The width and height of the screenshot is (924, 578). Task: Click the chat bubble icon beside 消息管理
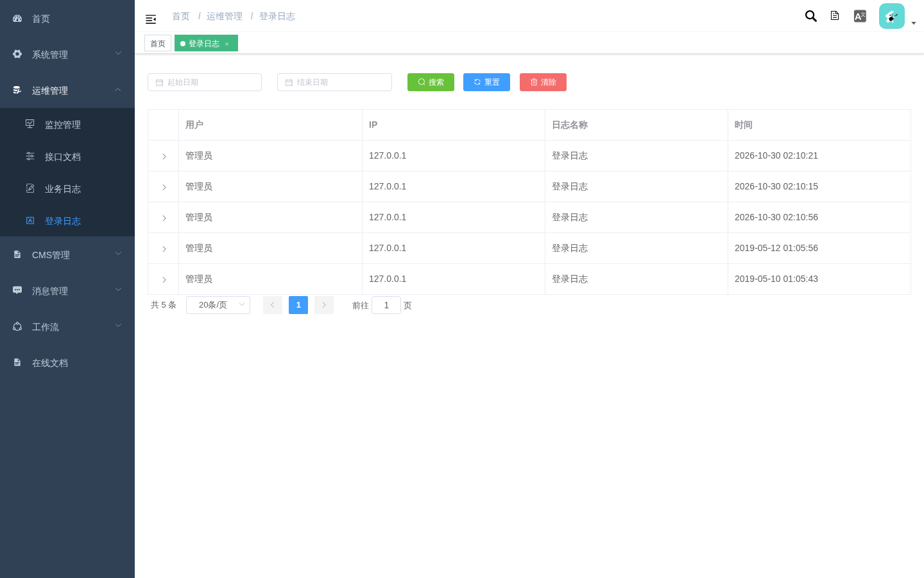click(x=17, y=291)
